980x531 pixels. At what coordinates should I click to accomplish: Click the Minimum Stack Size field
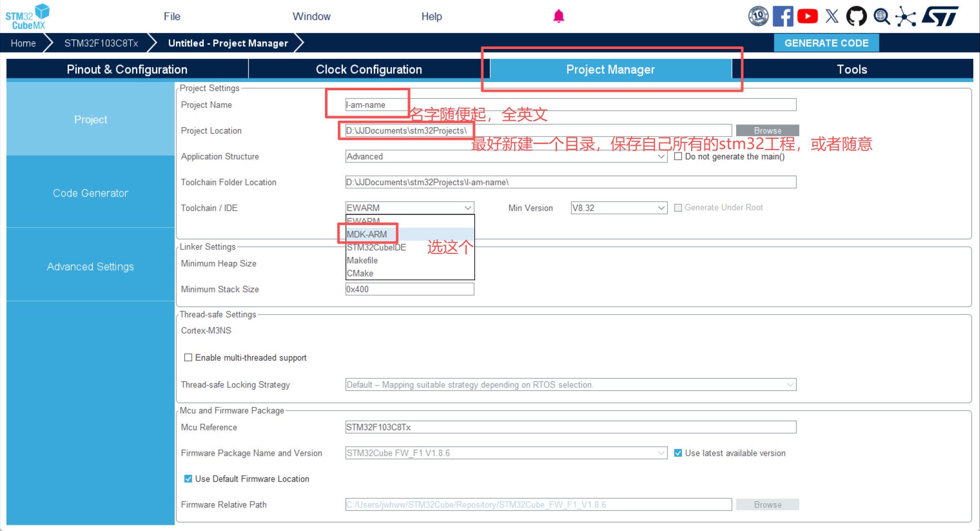tap(410, 289)
